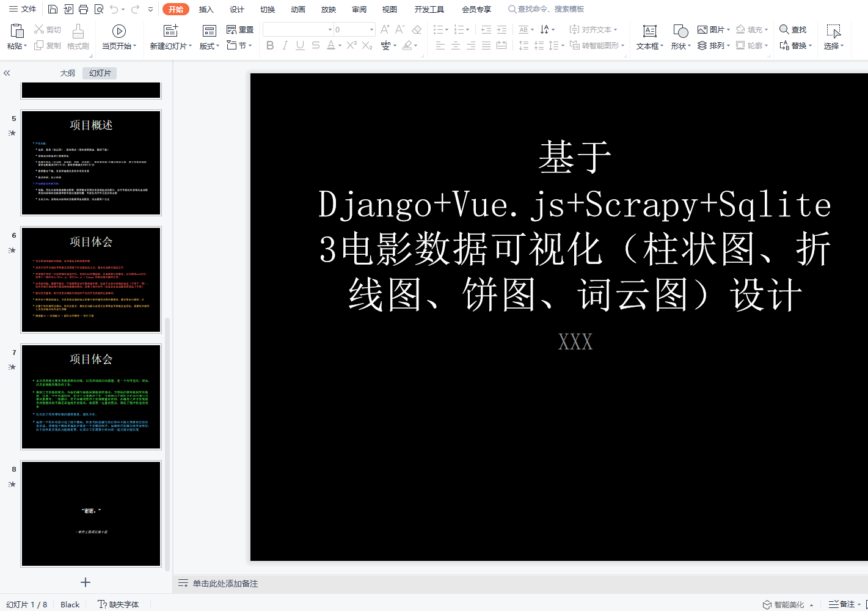Click the Find (查找) magnifier button
Screen dimensions: 868x611
793,29
